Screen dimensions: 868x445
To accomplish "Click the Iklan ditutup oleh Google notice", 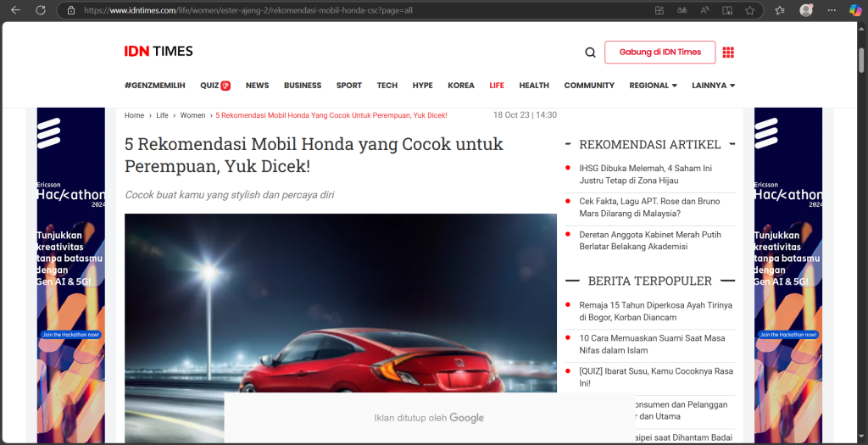I will (x=429, y=418).
